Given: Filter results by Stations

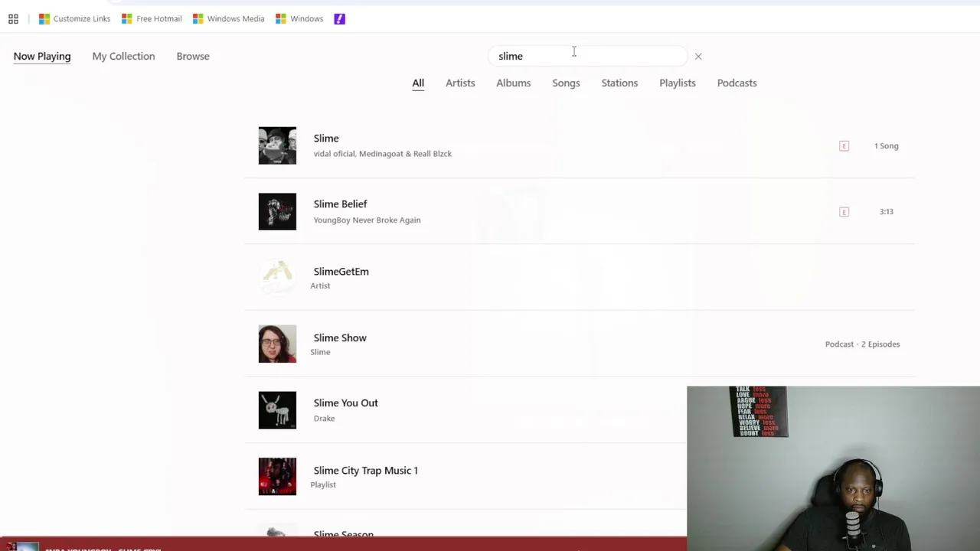Looking at the screenshot, I should [619, 83].
